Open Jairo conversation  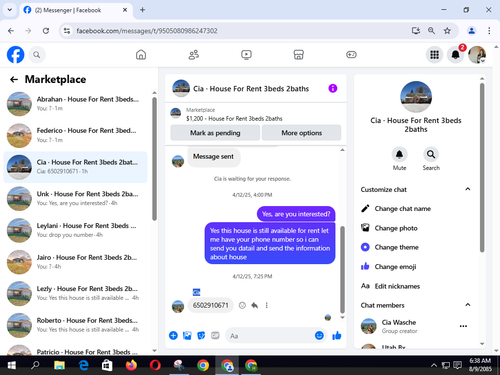[75, 262]
